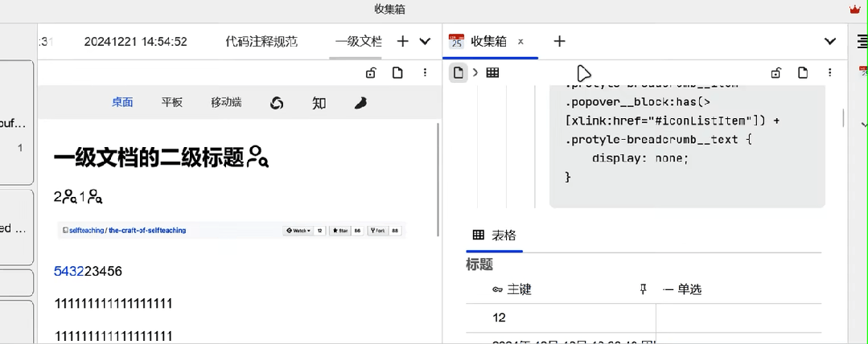Screen dimensions: 868x344
Task: Toggle edit lock in left pane document
Action: click(371, 72)
